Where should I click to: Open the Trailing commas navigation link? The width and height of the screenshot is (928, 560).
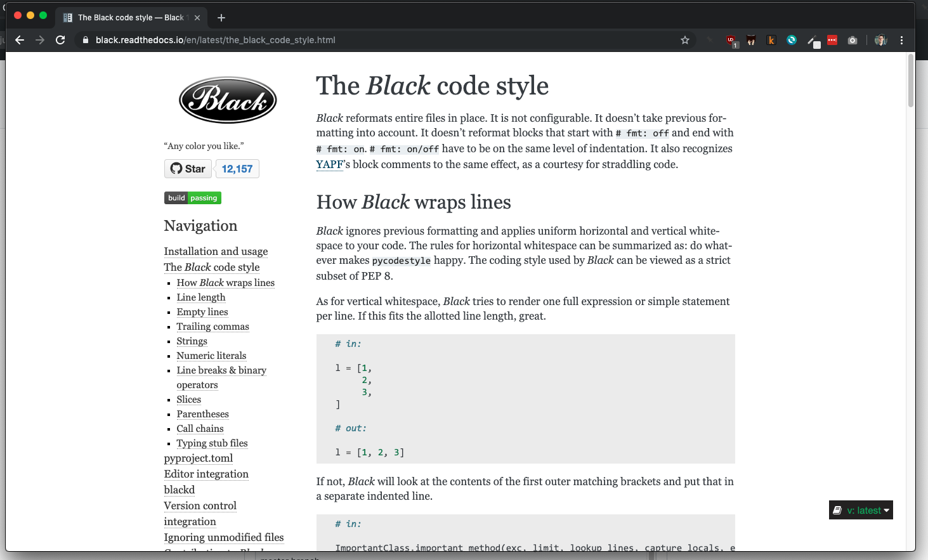[212, 326]
